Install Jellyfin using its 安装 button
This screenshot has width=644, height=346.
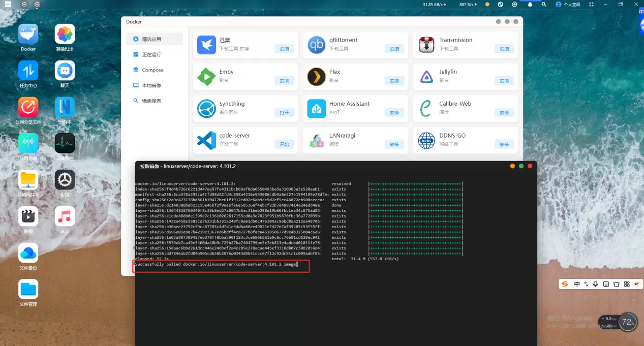tap(504, 81)
